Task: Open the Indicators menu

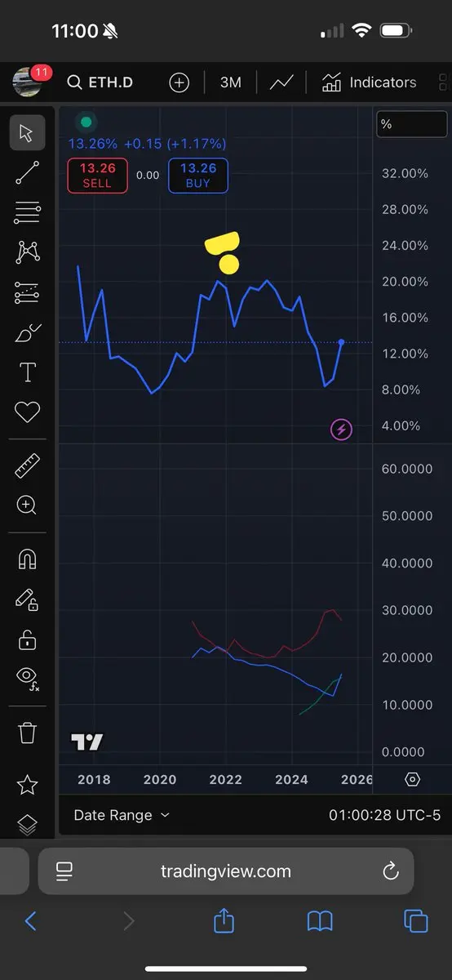Action: pyautogui.click(x=369, y=82)
